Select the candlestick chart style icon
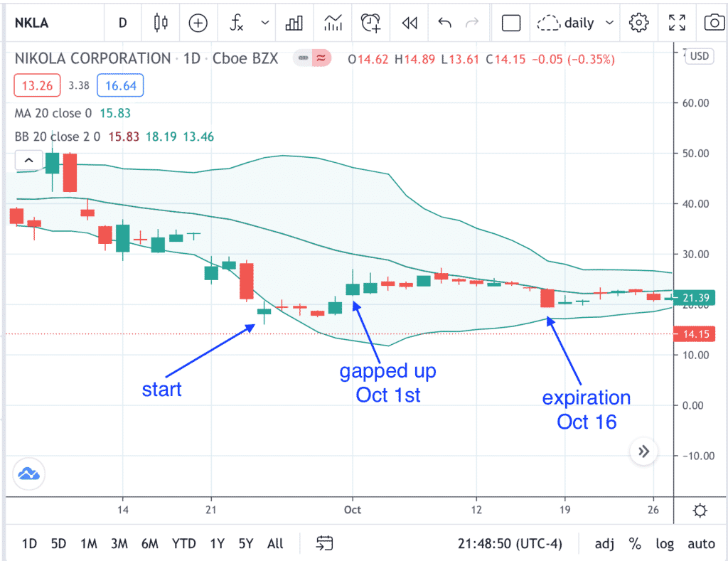The image size is (728, 561). (x=161, y=22)
